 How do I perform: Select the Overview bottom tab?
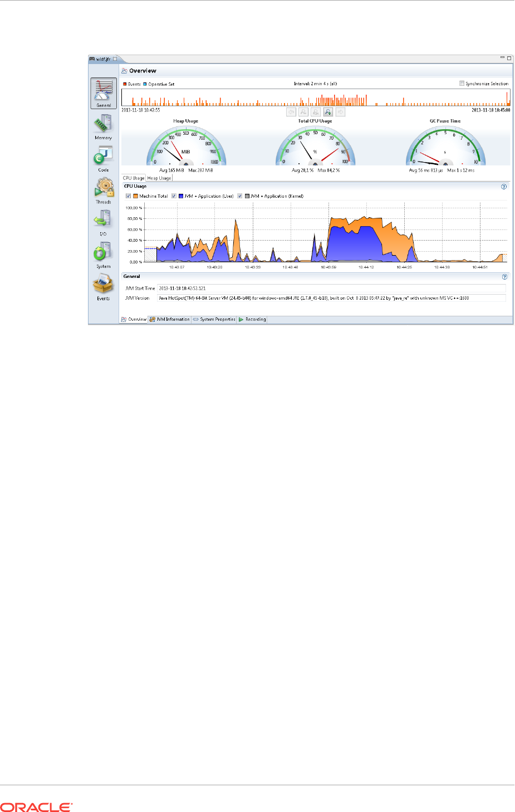(x=134, y=320)
